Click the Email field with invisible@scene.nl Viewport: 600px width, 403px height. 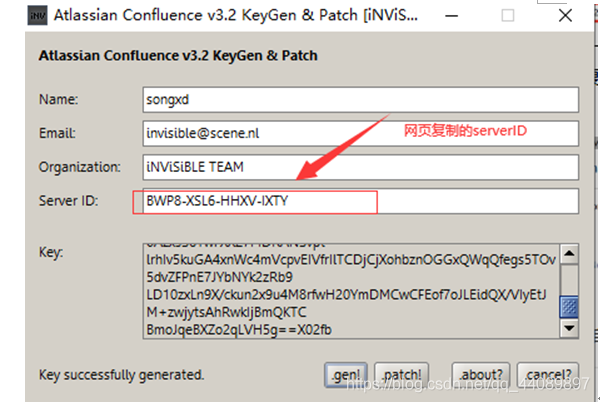pos(360,133)
